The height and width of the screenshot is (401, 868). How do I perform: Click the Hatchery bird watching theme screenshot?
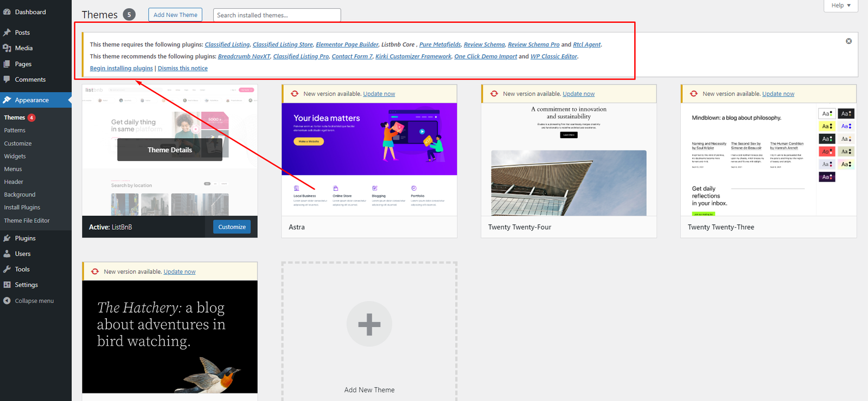pos(170,337)
